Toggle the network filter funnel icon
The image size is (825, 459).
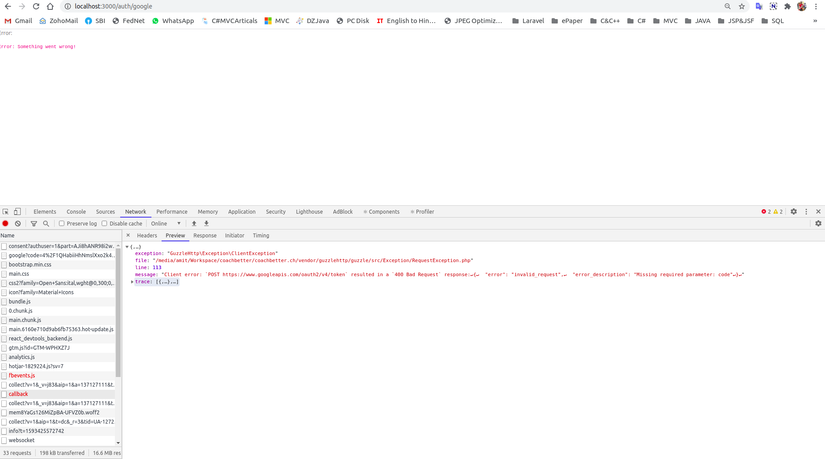[x=34, y=224]
